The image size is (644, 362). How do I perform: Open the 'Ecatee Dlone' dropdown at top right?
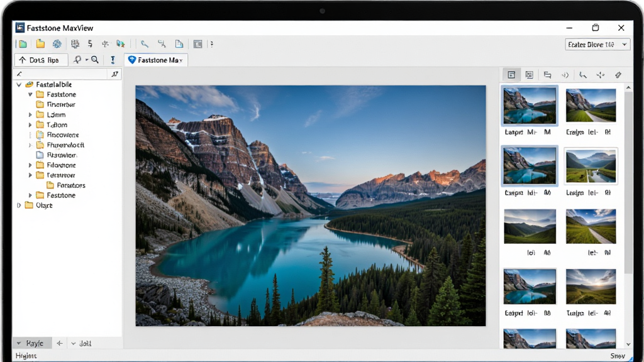(597, 45)
